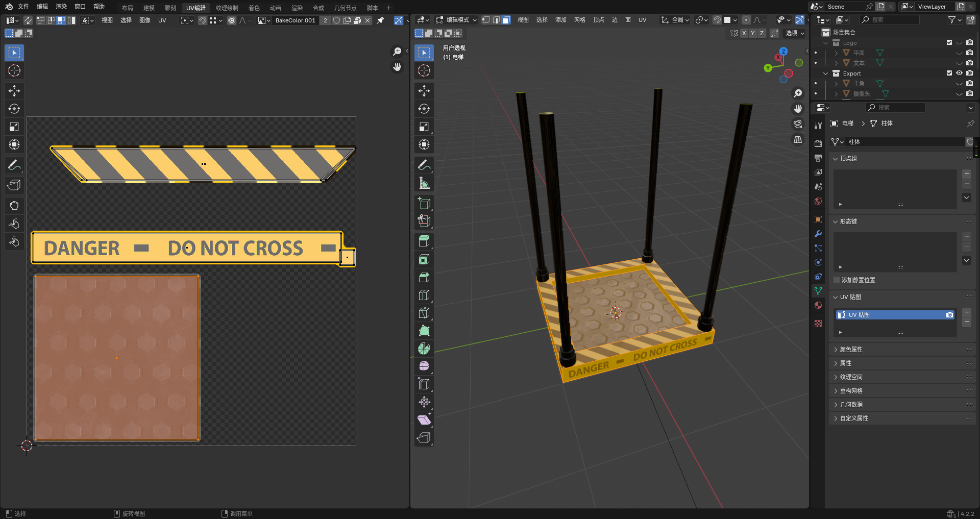This screenshot has height=519, width=980.
Task: Select the Shear tool in the 3D viewport
Action: [424, 420]
